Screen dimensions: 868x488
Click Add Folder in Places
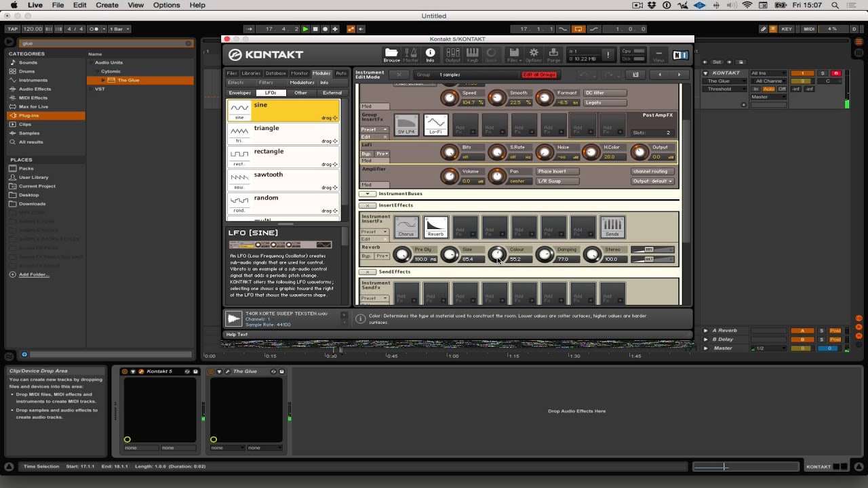pyautogui.click(x=34, y=274)
